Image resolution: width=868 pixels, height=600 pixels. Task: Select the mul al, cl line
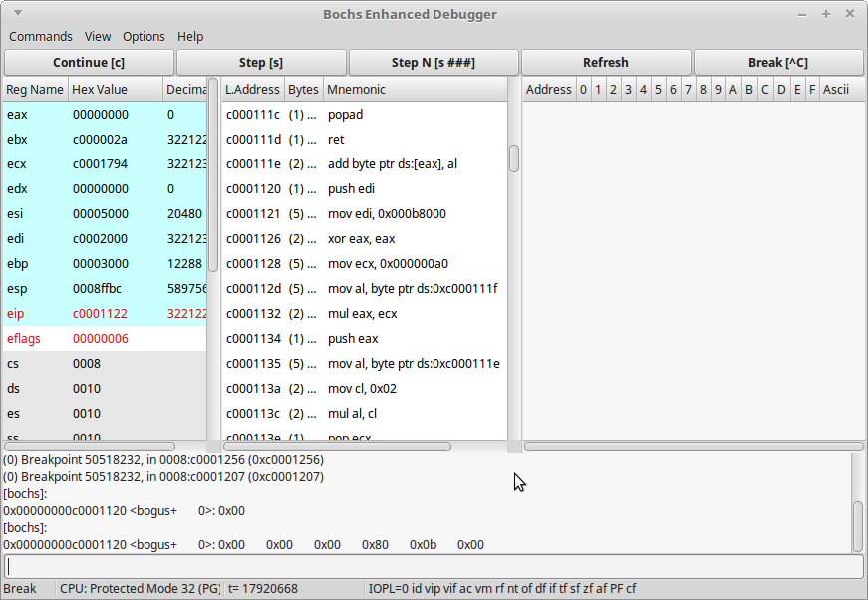365,413
